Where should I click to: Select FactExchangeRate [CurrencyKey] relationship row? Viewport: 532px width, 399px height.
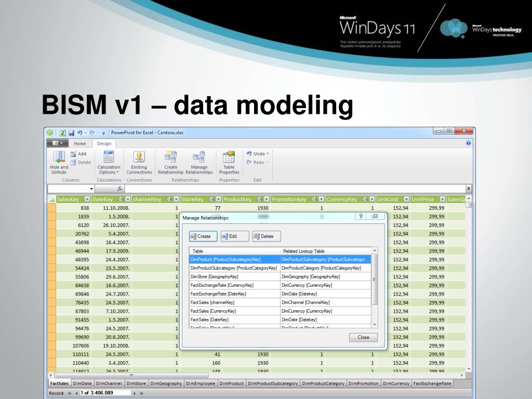pos(280,285)
